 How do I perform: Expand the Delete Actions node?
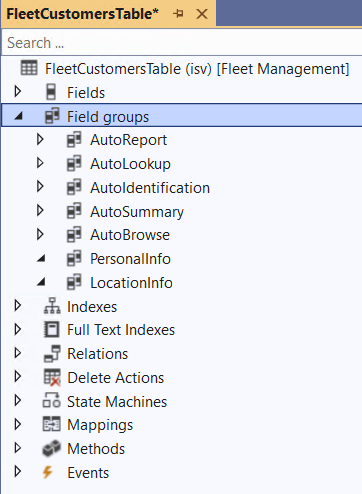point(18,377)
